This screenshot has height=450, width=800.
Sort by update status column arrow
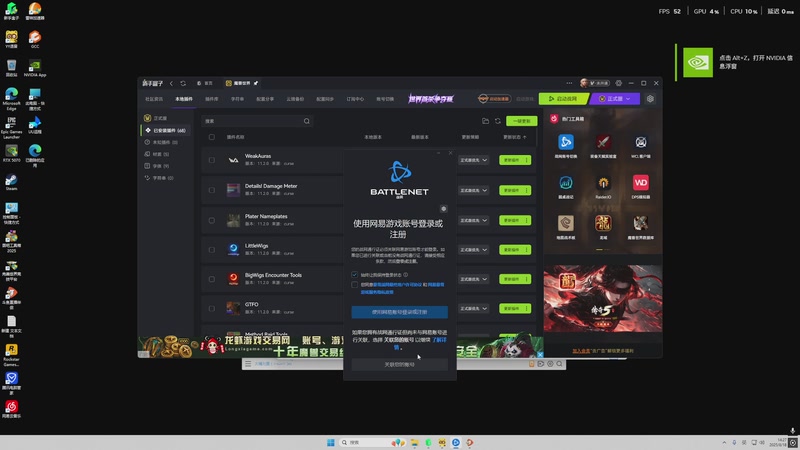click(524, 137)
